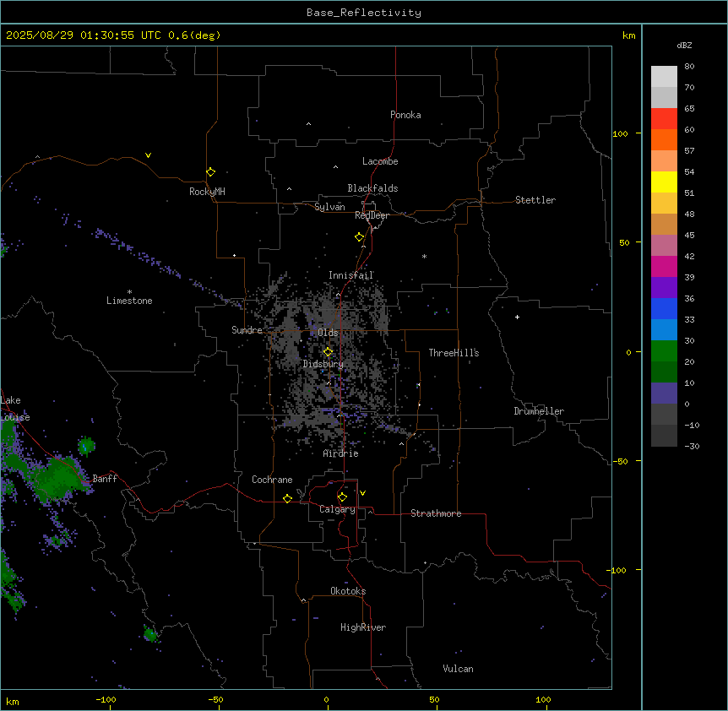This screenshot has height=711, width=728.
Task: Click the ThreeHills label
Action: tap(454, 353)
